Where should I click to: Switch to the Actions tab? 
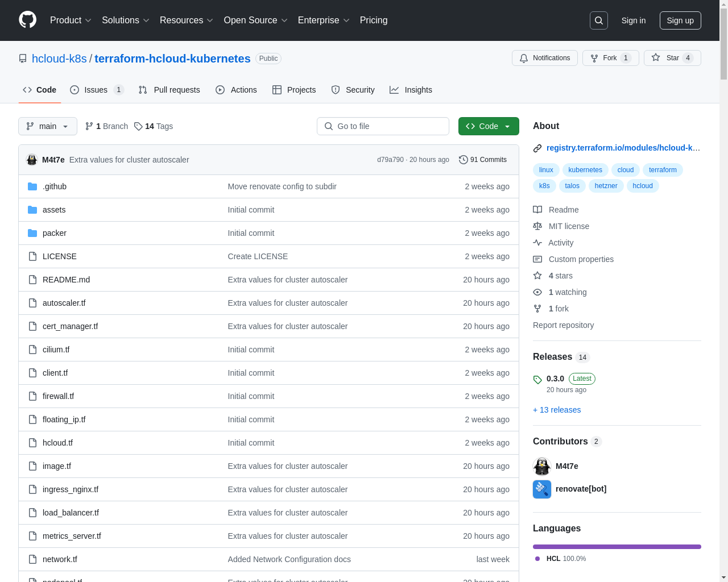237,90
